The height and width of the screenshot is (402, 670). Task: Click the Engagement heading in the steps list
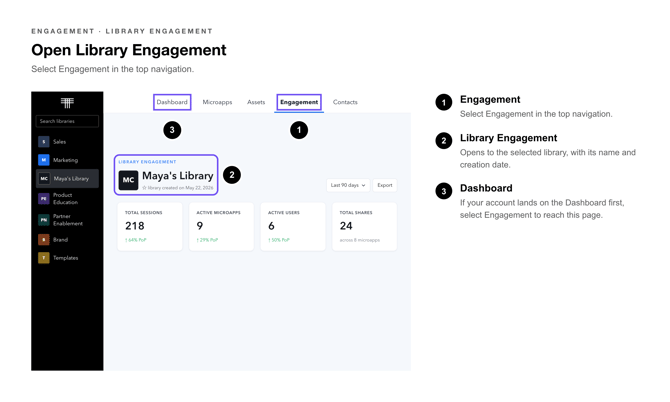coord(490,100)
